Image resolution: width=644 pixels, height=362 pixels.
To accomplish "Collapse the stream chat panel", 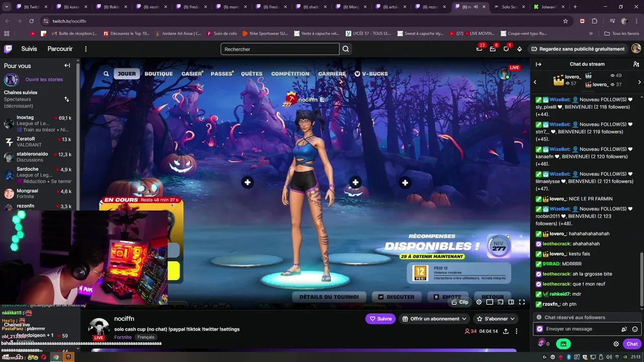I will (538, 64).
